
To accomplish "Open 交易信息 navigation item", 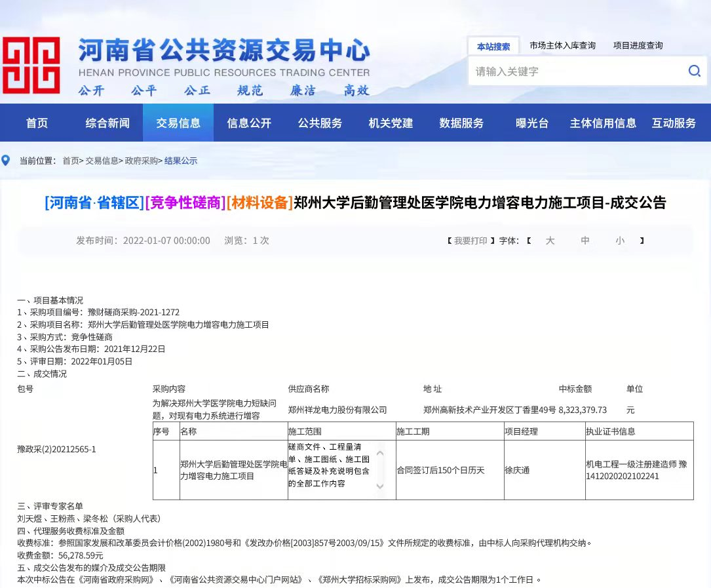I will (x=178, y=123).
